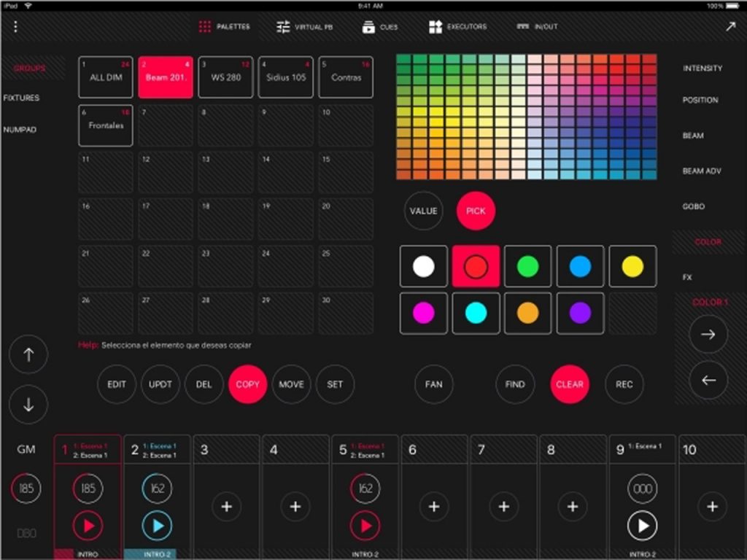Click the right arrow next page button

point(708,335)
